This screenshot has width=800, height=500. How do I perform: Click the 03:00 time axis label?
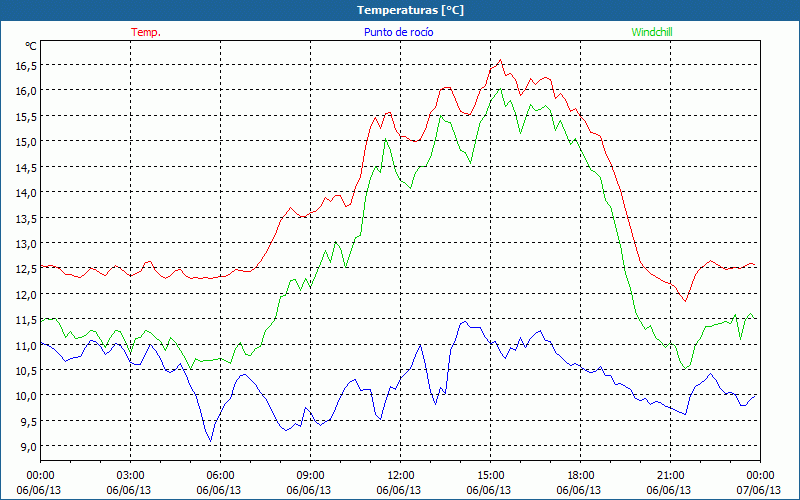pyautogui.click(x=130, y=476)
